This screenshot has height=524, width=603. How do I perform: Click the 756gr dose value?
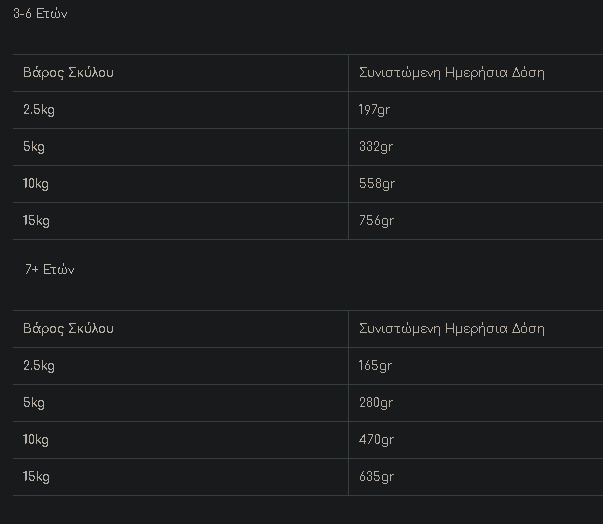coord(377,221)
